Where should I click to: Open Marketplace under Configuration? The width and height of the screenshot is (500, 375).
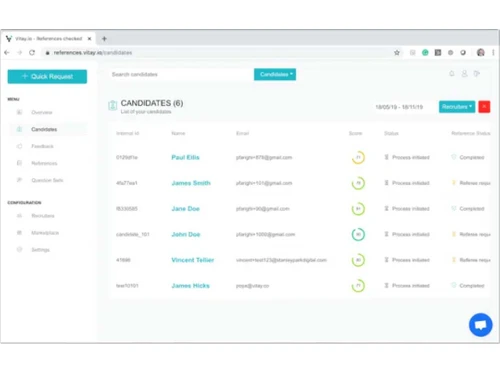point(45,233)
